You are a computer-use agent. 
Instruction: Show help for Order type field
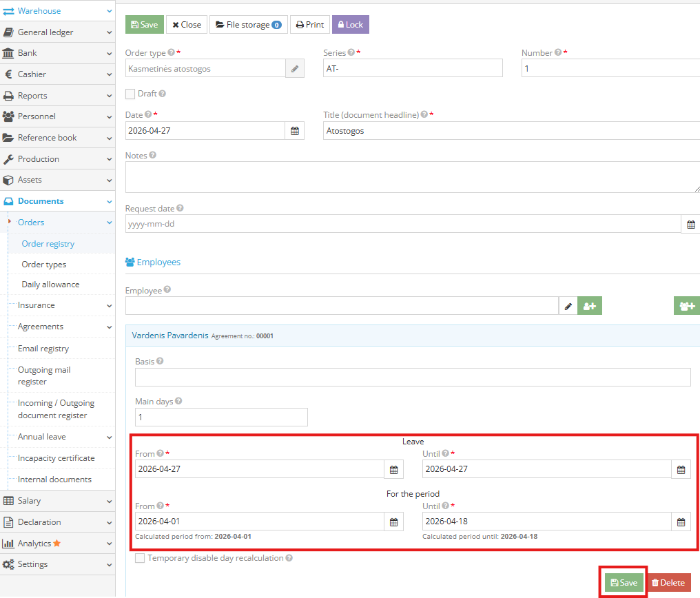coord(171,52)
